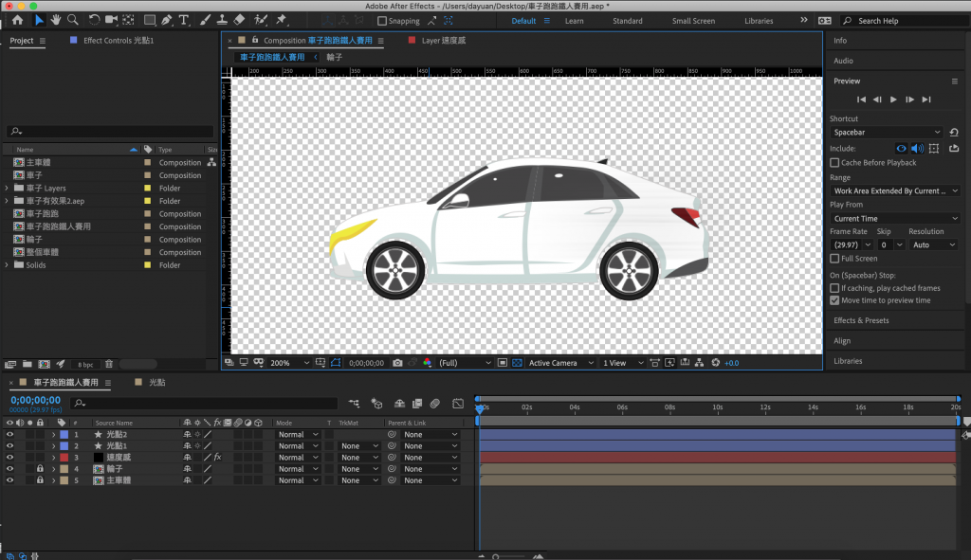Click the 10s mark on time ruler
Image resolution: width=971 pixels, height=560 pixels.
tap(718, 407)
